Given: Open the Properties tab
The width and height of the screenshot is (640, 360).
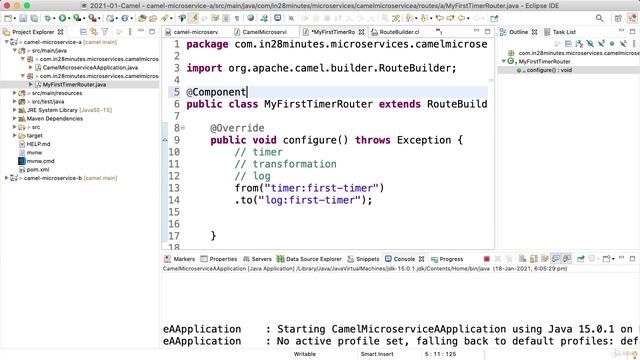Looking at the screenshot, I should coord(219,259).
